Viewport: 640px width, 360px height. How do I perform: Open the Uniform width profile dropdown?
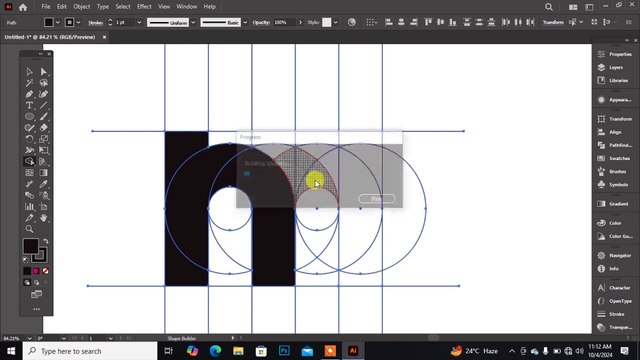[x=193, y=22]
